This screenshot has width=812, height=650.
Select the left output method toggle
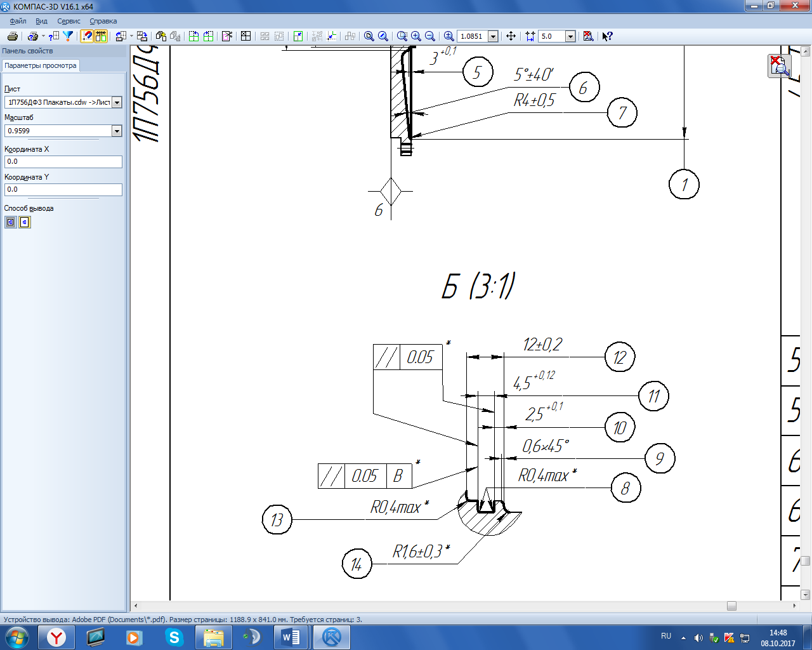pyautogui.click(x=11, y=222)
